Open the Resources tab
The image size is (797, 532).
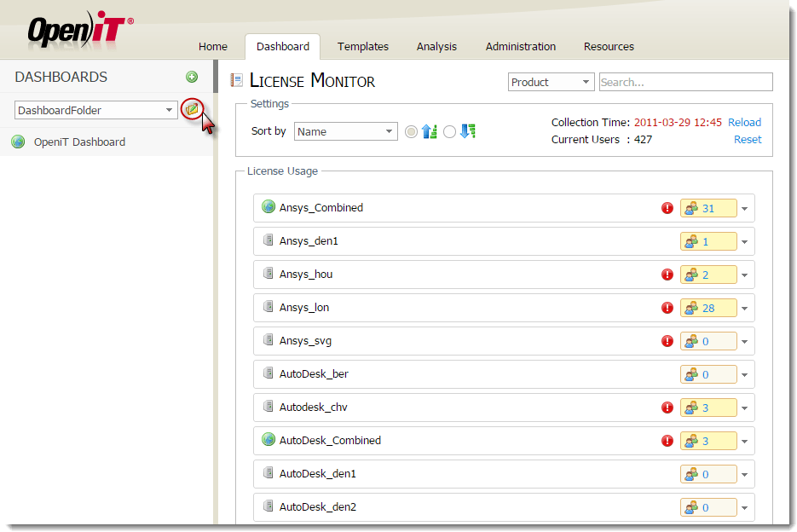[x=609, y=46]
